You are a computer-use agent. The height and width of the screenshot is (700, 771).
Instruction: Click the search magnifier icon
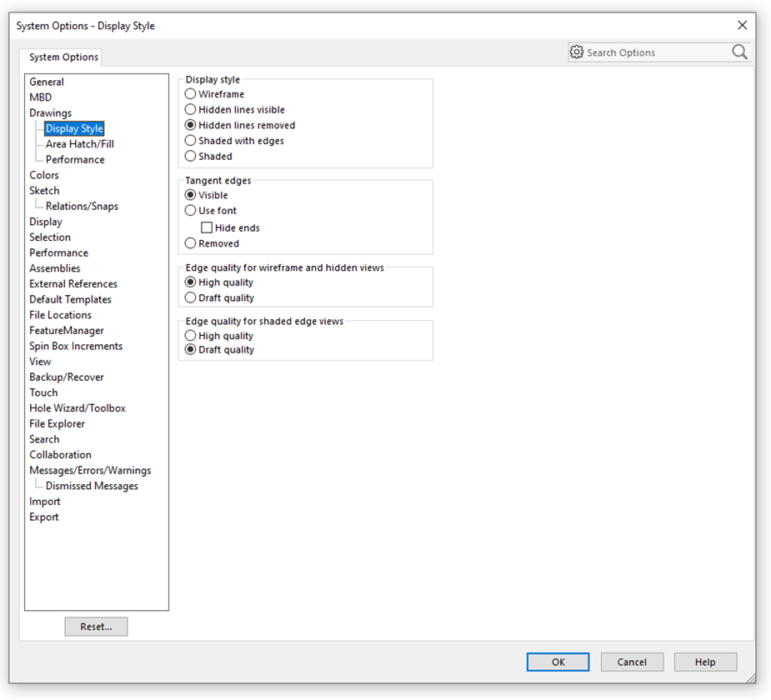[x=738, y=52]
